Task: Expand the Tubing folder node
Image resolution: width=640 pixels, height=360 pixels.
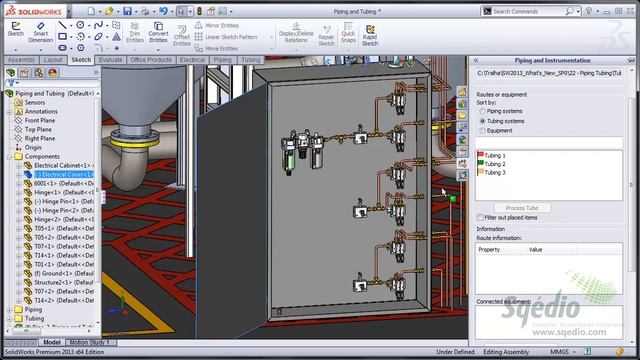Action: pyautogui.click(x=9, y=319)
